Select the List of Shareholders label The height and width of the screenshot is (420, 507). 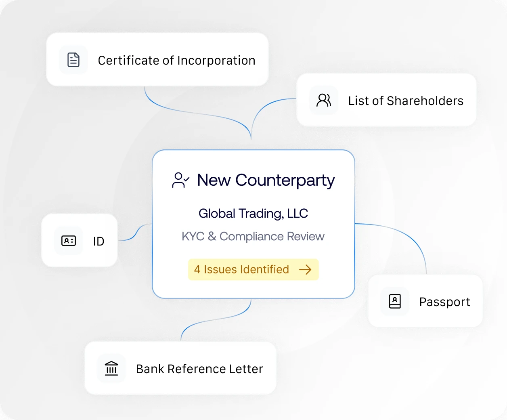[x=406, y=101]
